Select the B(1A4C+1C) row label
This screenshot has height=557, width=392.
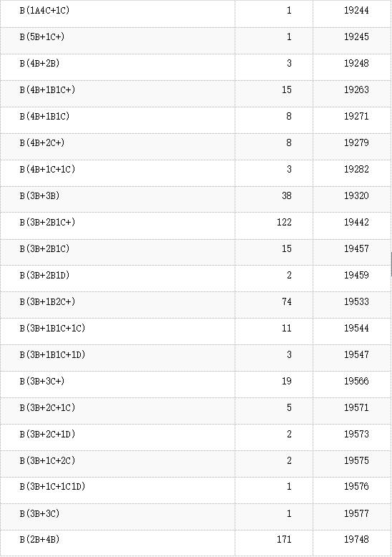tap(45, 10)
